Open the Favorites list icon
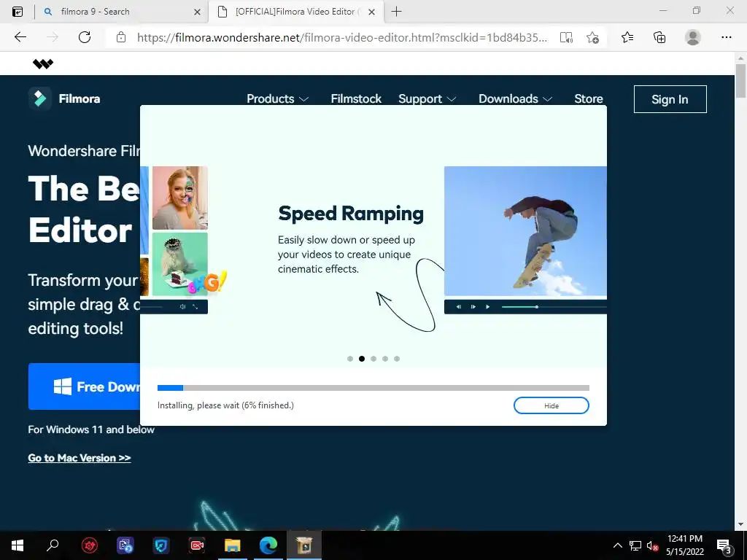The image size is (747, 560). 627,37
